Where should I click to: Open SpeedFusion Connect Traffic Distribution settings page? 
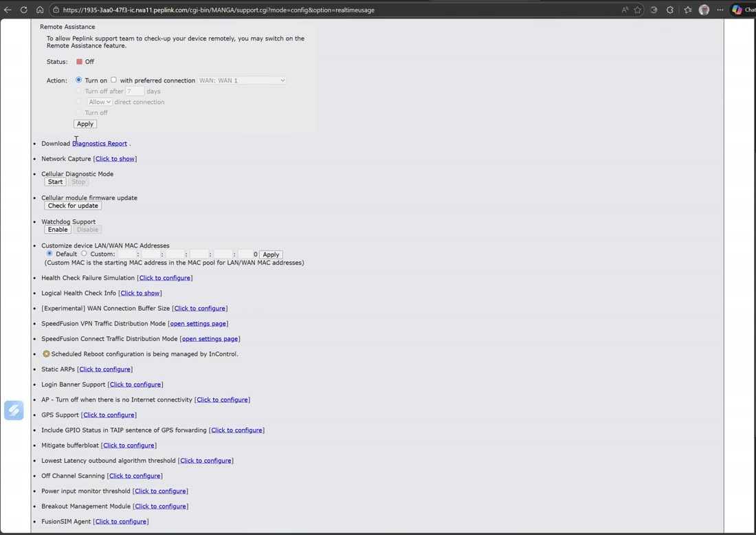210,338
